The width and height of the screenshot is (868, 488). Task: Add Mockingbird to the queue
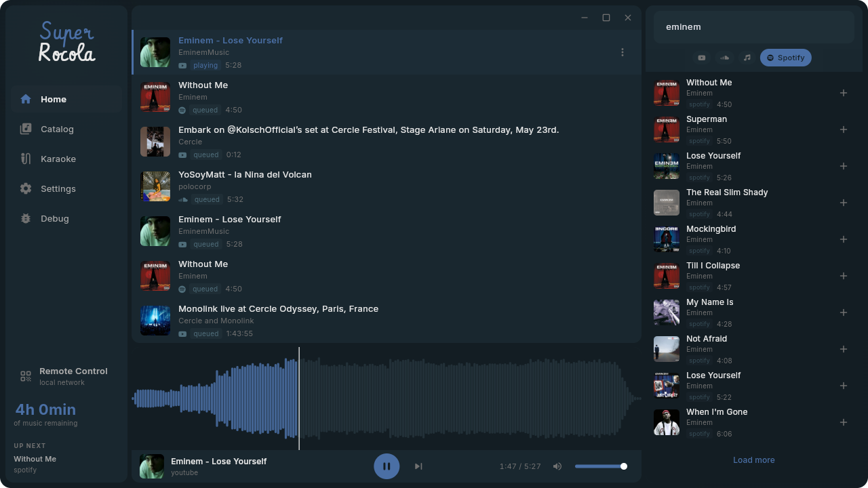click(x=844, y=239)
